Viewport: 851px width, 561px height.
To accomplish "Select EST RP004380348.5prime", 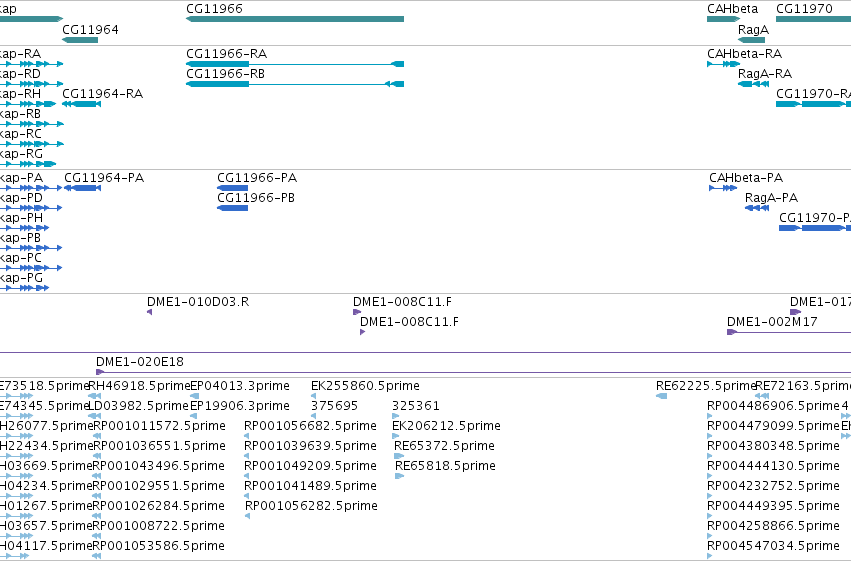I will (709, 456).
